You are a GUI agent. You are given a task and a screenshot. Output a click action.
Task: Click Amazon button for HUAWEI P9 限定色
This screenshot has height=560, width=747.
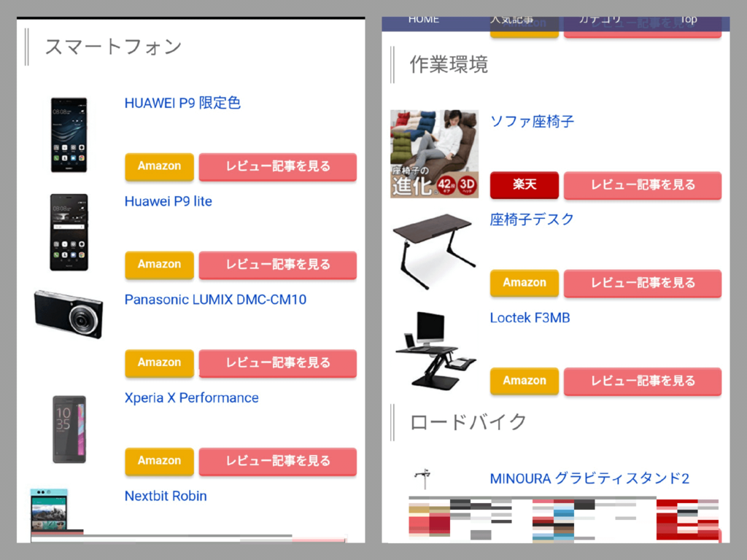click(159, 166)
